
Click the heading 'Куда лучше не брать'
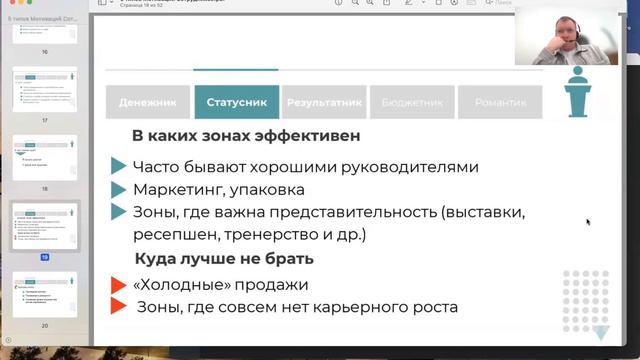tap(224, 259)
